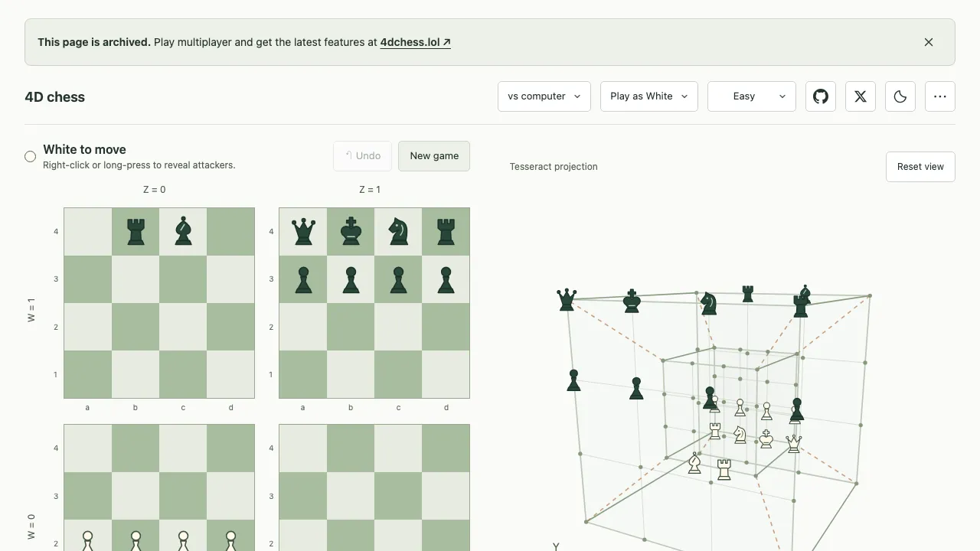This screenshot has width=980, height=551.
Task: Open the three-dots more options menu
Action: [940, 96]
